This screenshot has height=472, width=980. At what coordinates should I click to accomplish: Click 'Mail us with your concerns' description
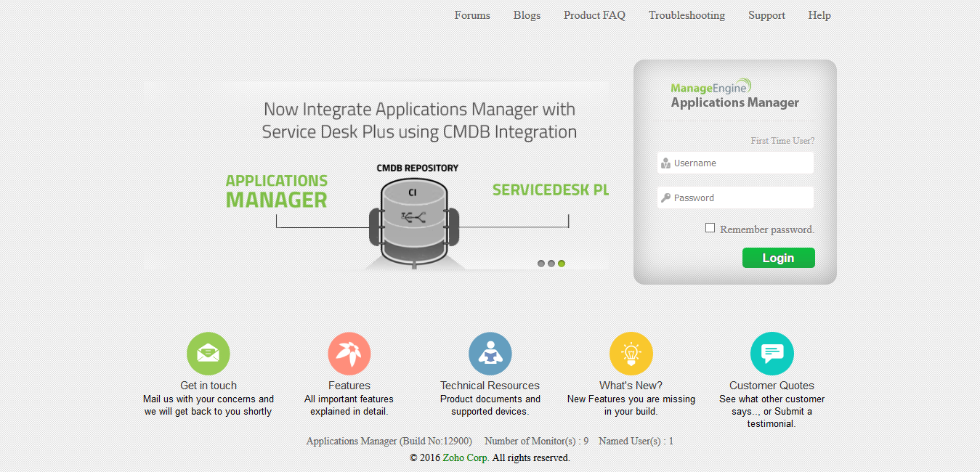(208, 405)
